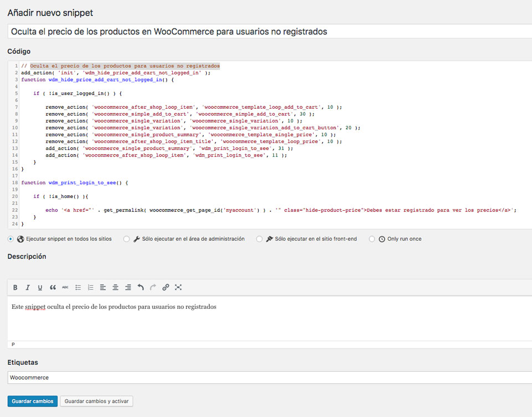Viewport: 532px width, 417px height.
Task: Underline selected description text
Action: click(40, 288)
